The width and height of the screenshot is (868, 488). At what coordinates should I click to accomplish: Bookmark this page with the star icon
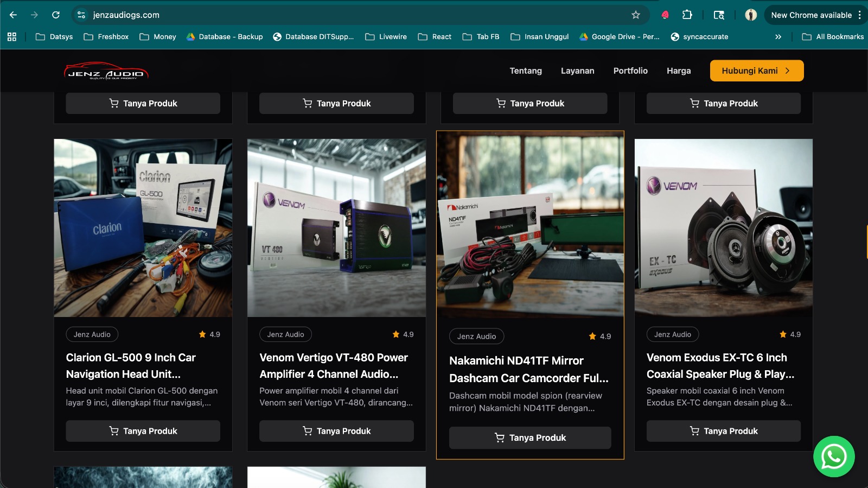tap(636, 15)
